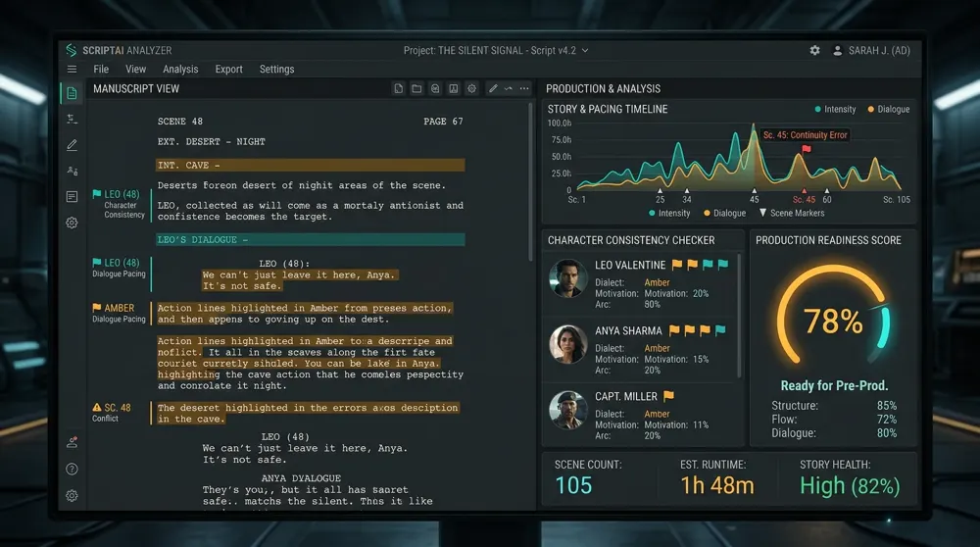Select the Manuscript document sidebar icon

coord(72,93)
